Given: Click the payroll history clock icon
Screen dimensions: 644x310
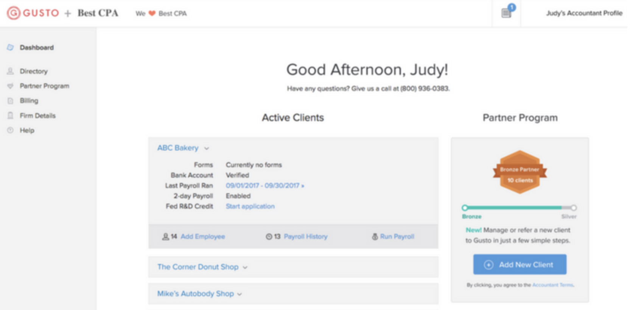Looking at the screenshot, I should [x=269, y=237].
